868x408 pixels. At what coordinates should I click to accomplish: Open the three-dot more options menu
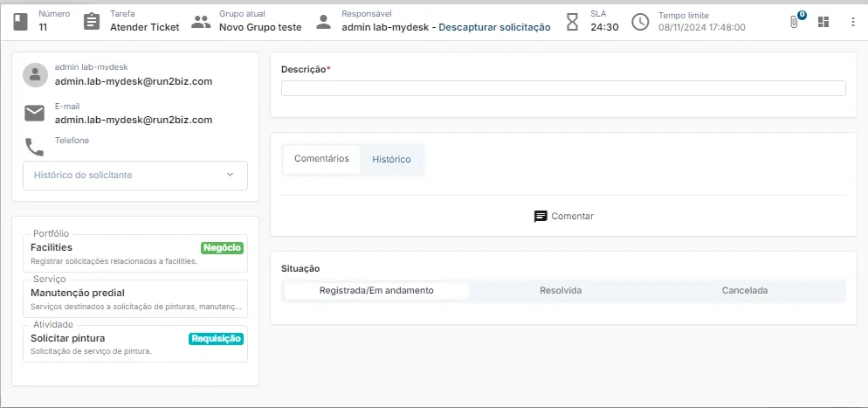pyautogui.click(x=853, y=22)
